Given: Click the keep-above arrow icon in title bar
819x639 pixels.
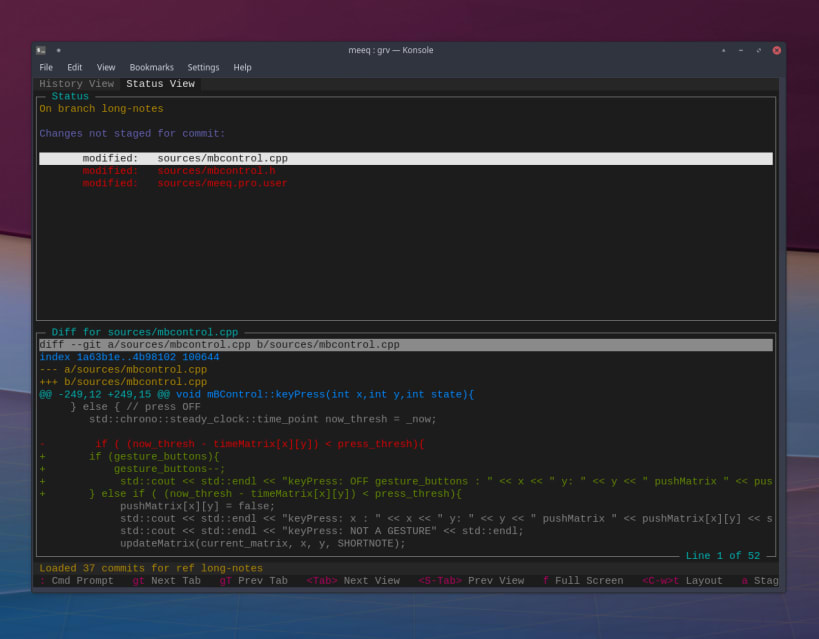Looking at the screenshot, I should coord(723,50).
